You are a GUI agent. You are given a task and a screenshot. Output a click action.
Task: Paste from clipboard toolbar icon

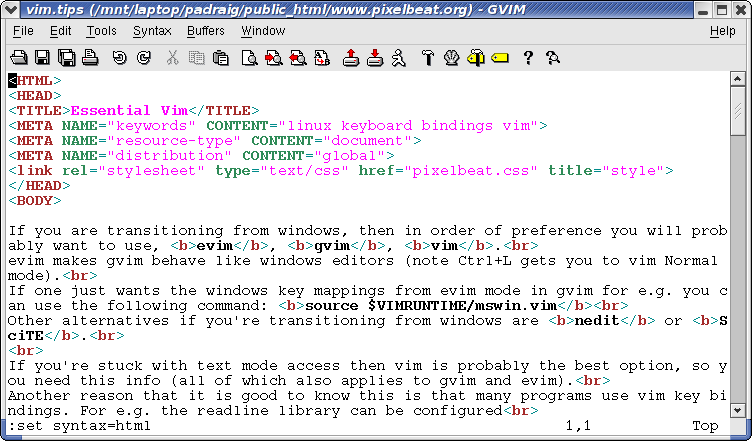coord(221,58)
